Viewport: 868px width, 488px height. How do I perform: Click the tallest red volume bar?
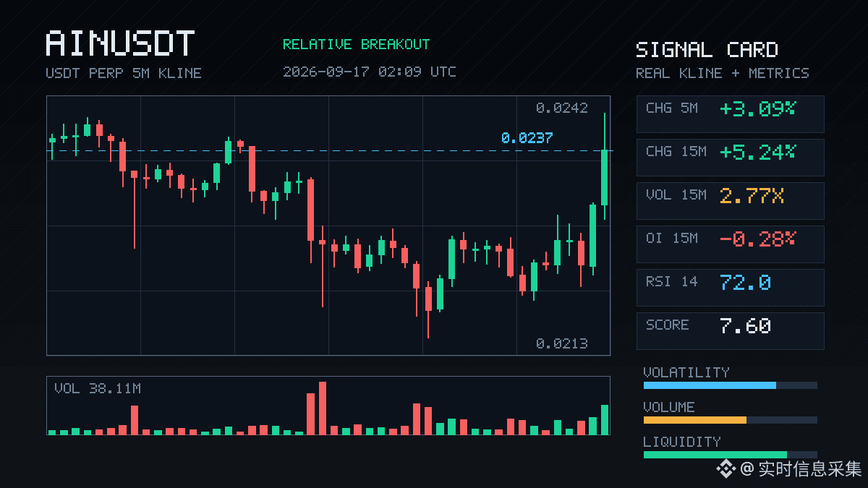[323, 408]
